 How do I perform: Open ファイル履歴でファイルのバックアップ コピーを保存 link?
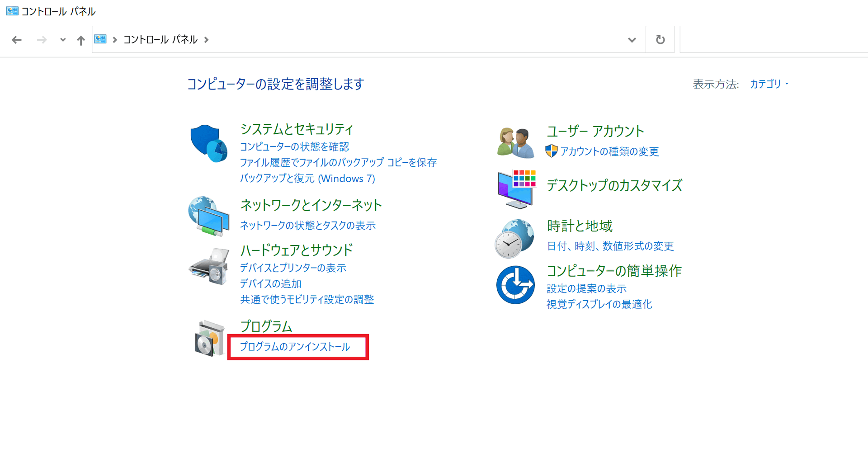(x=338, y=162)
